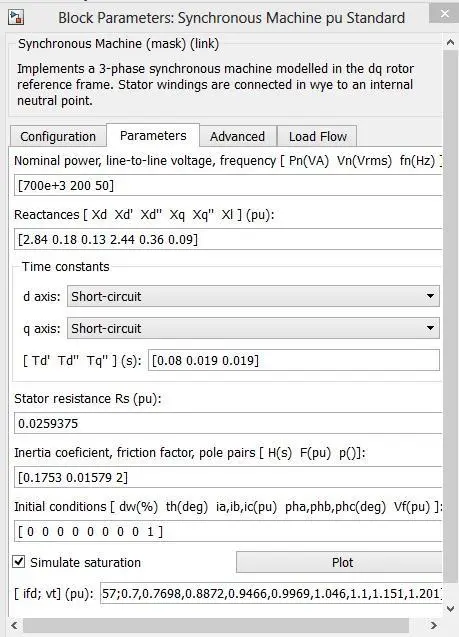Select the Parameters tab
The height and width of the screenshot is (637, 459).
[153, 135]
